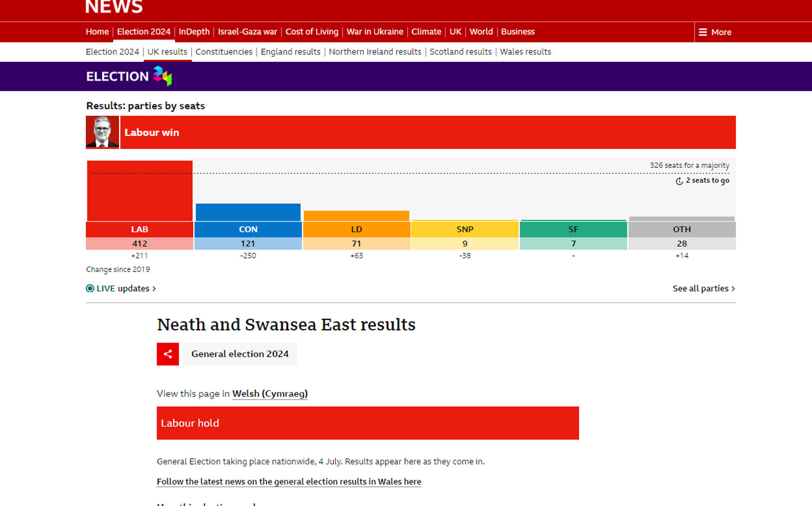Click the CON party label
The image size is (812, 506).
pos(248,229)
